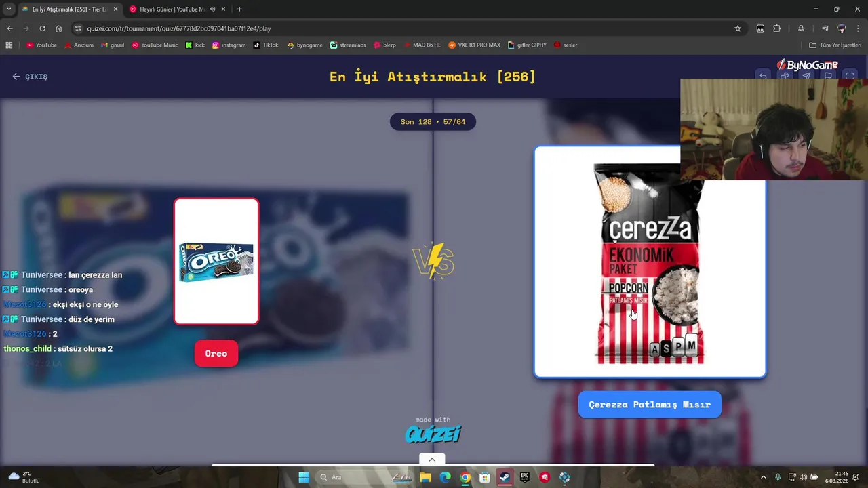Expand the gifler GIPHY bookmark folder
Screen dimensions: 868x488
click(527, 45)
